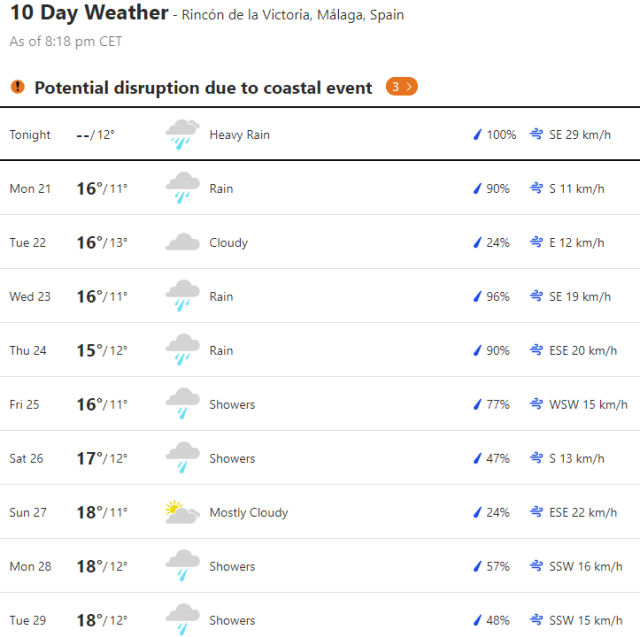
Task: Open Potential disruption due to coastal event
Action: point(203,88)
